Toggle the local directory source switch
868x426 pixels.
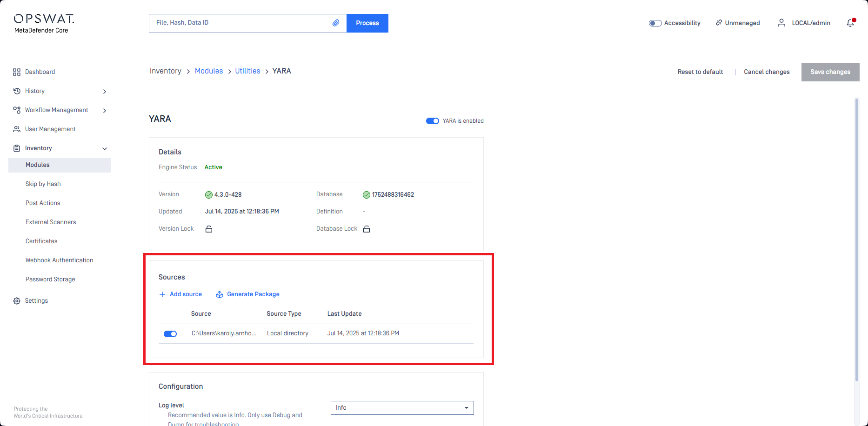pos(170,334)
